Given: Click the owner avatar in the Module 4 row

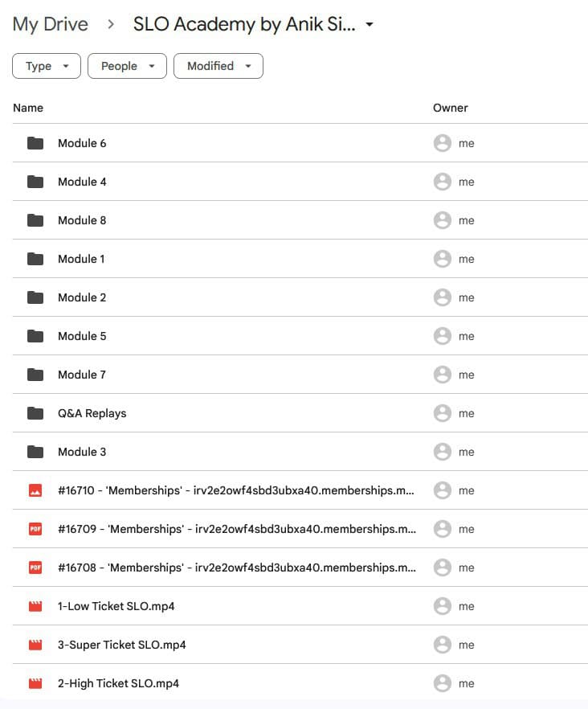Looking at the screenshot, I should click(x=442, y=182).
